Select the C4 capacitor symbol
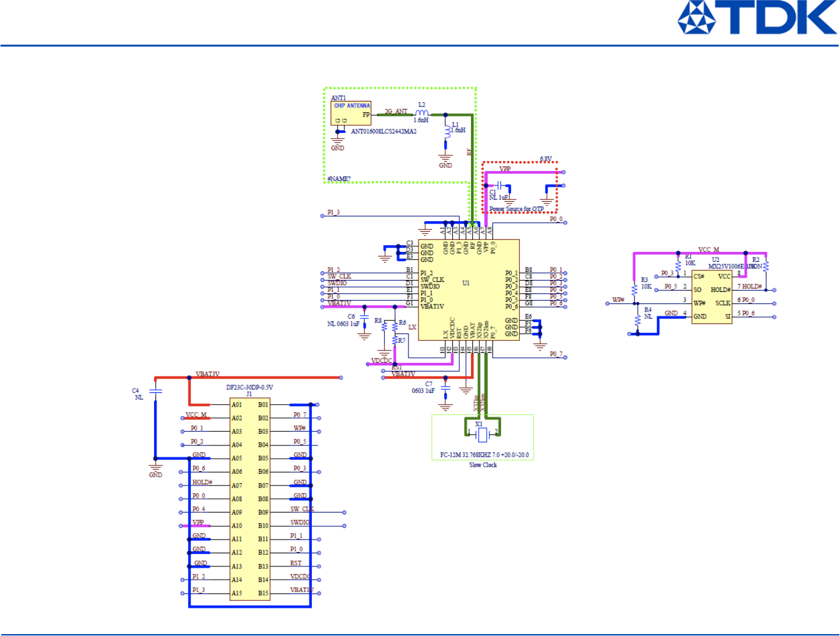Image resolution: width=840 pixels, height=636 pixels. click(156, 391)
